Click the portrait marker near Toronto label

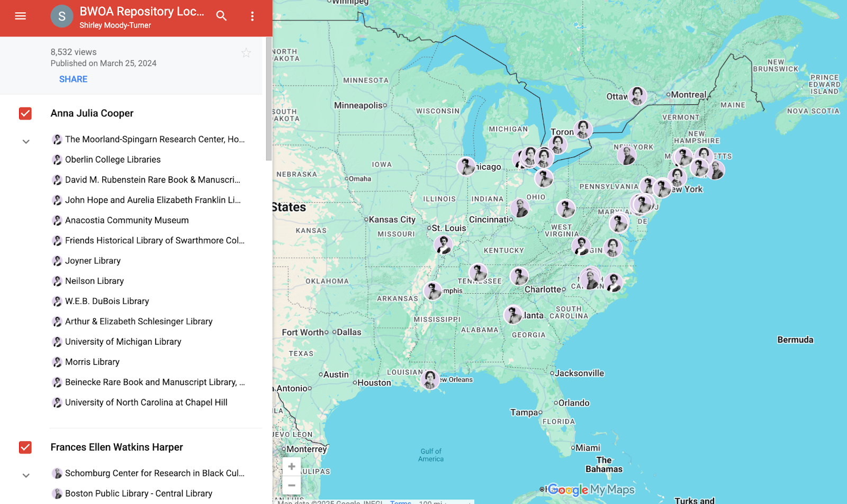[x=583, y=129]
